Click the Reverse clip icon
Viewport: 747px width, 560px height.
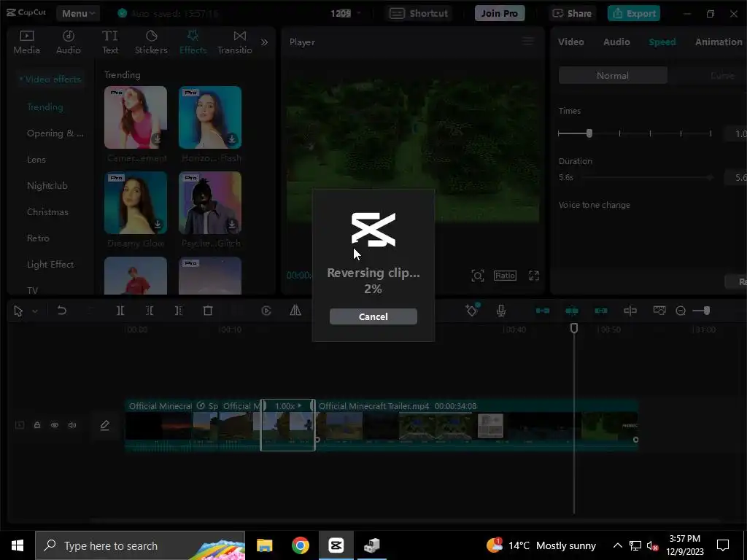coord(266,311)
